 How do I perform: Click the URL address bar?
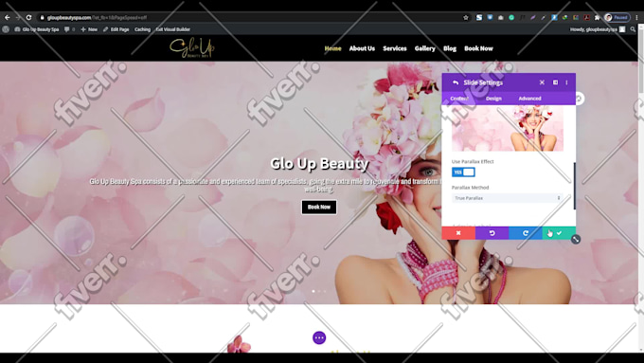point(254,18)
